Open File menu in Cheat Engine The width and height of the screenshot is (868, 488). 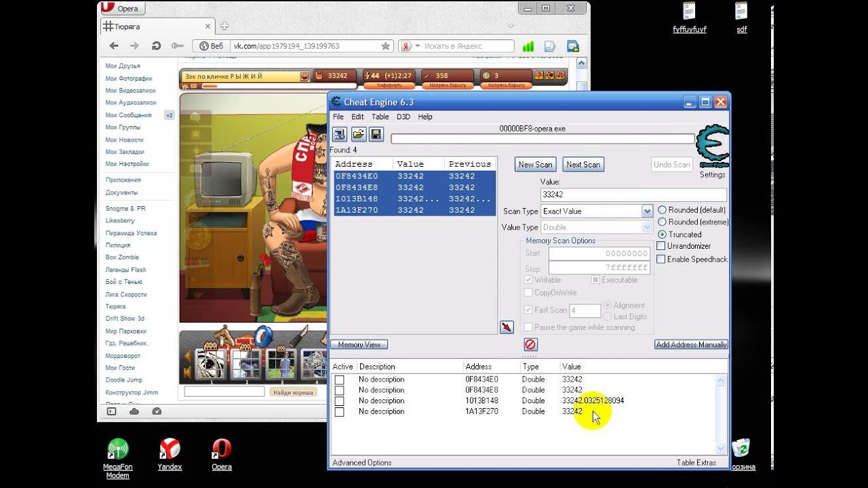coord(338,117)
